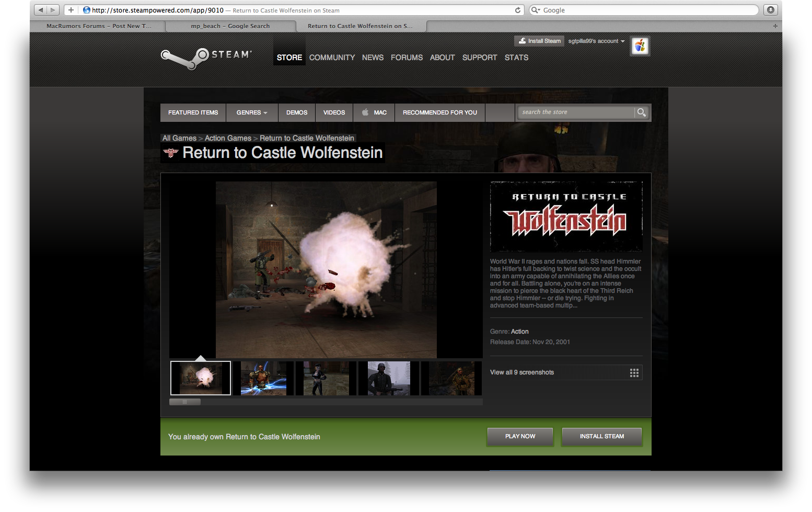The image size is (812, 512).
Task: Open the Genres dropdown menu
Action: coord(252,112)
